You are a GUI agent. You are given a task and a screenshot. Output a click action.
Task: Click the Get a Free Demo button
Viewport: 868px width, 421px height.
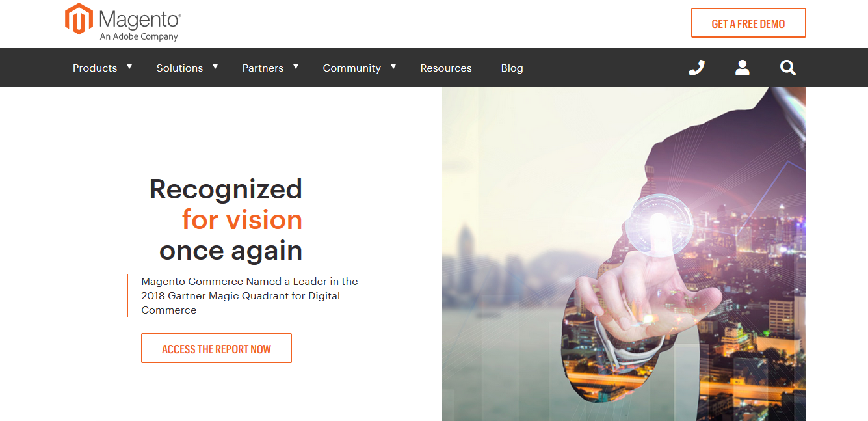click(748, 23)
